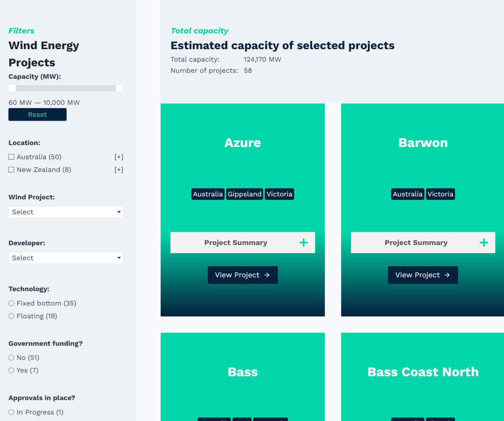The height and width of the screenshot is (421, 504).
Task: Open the Wind Project select menu
Action: pyautogui.click(x=66, y=212)
